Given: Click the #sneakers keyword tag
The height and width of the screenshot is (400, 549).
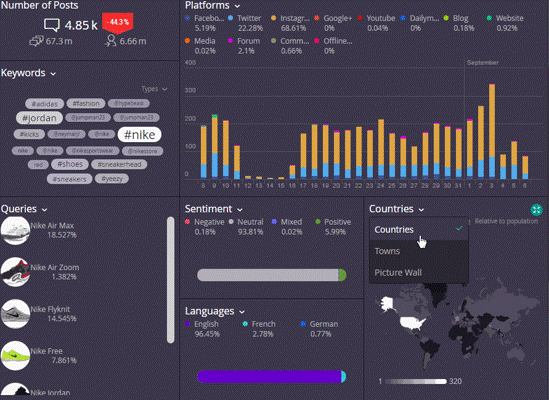Looking at the screenshot, I should click(x=69, y=179).
